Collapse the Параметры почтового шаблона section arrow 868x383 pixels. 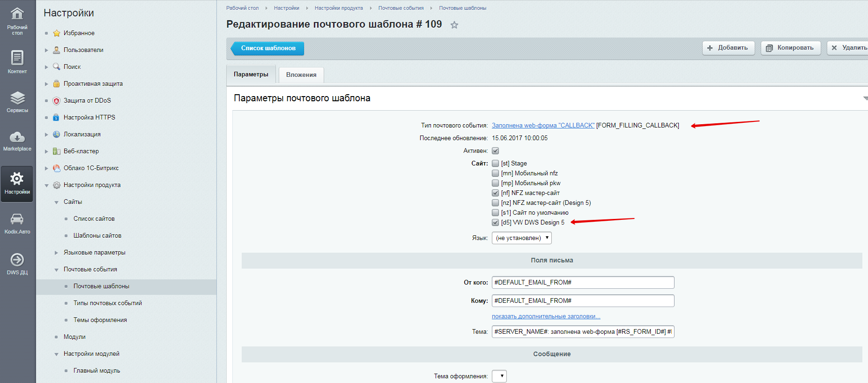[x=865, y=98]
